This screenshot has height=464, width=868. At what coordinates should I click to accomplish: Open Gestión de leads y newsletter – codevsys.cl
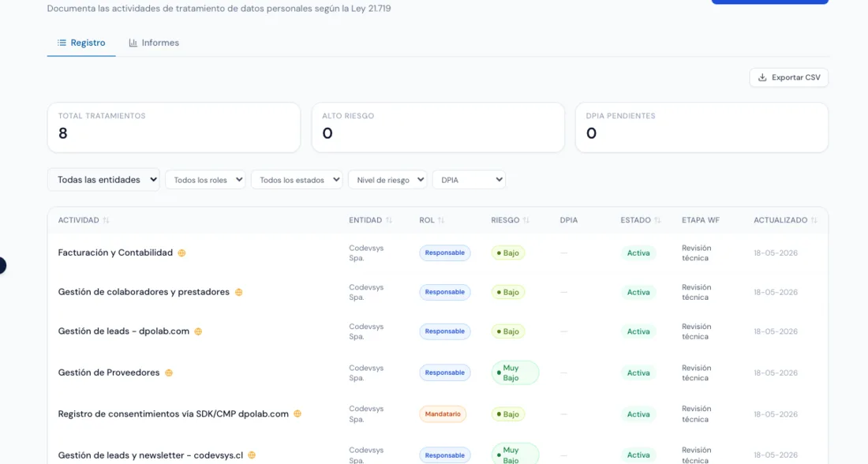click(x=151, y=455)
